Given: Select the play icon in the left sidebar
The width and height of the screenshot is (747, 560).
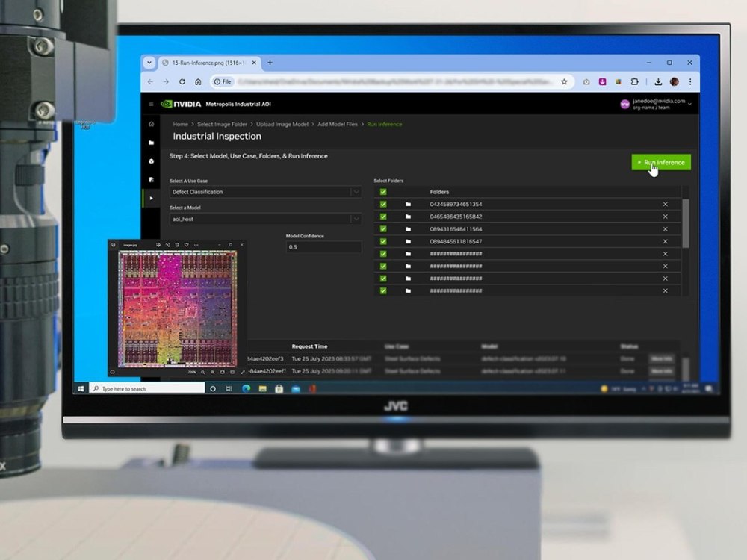Looking at the screenshot, I should (152, 198).
